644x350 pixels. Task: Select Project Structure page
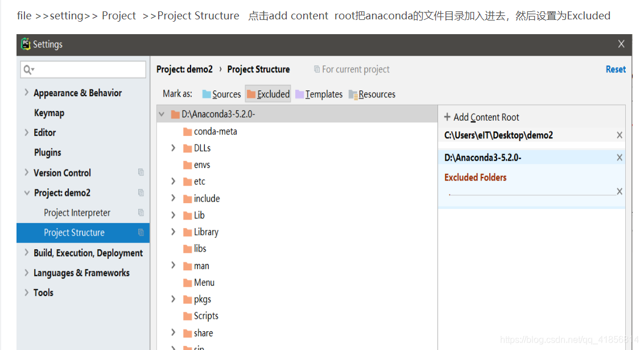pyautogui.click(x=83, y=233)
